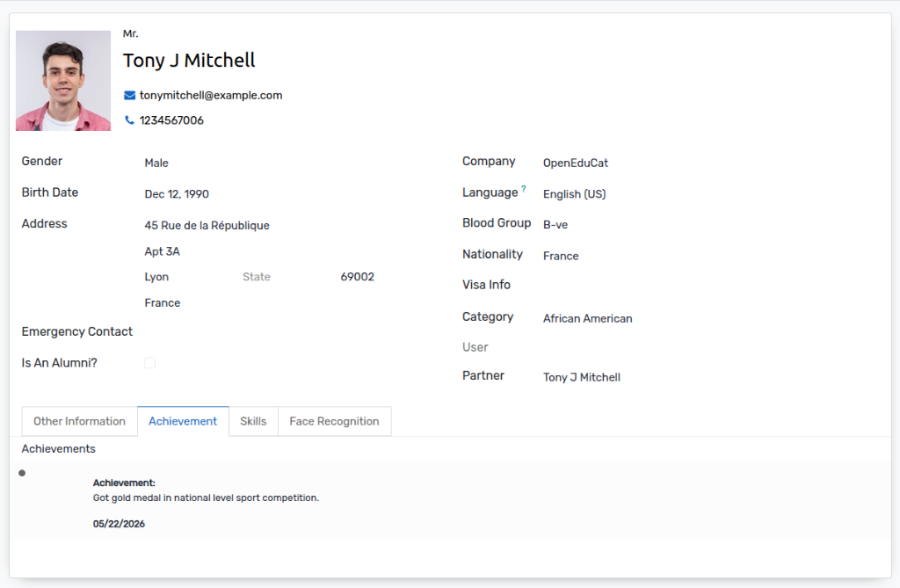Image resolution: width=900 pixels, height=588 pixels.
Task: Open the Face Recognition tab
Action: (334, 422)
